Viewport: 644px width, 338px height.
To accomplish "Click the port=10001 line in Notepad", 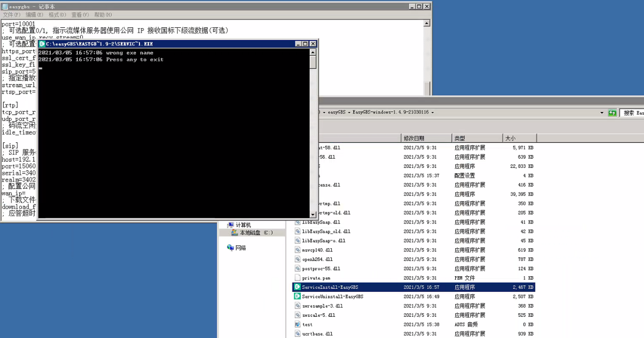I will coord(18,24).
